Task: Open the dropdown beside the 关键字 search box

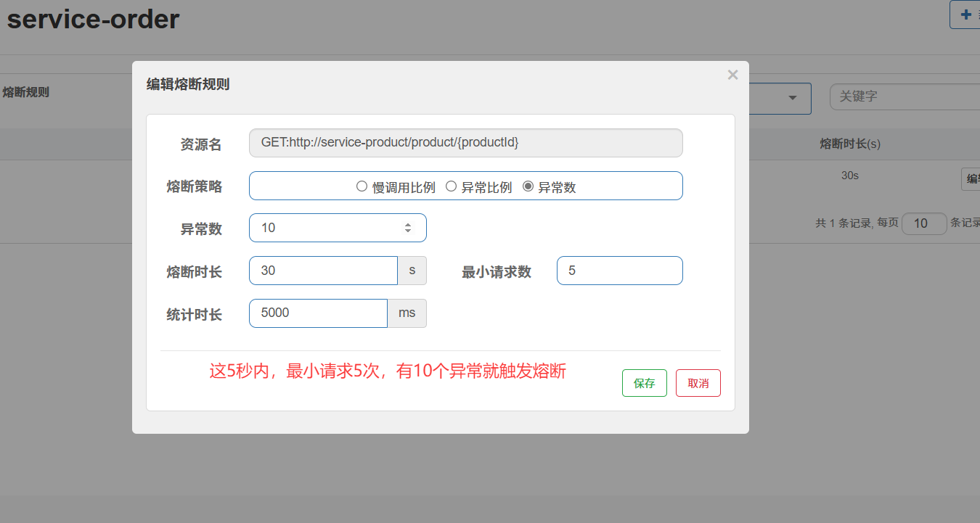Action: (792, 97)
